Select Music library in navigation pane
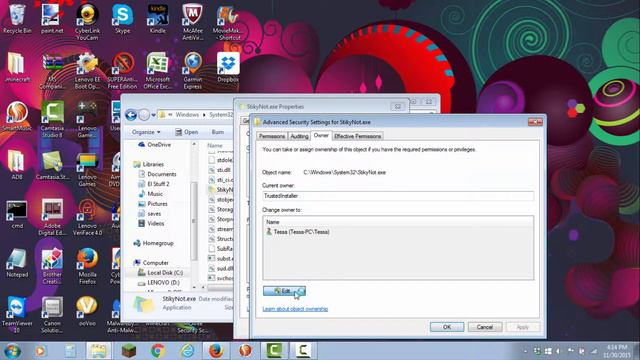 [150, 194]
